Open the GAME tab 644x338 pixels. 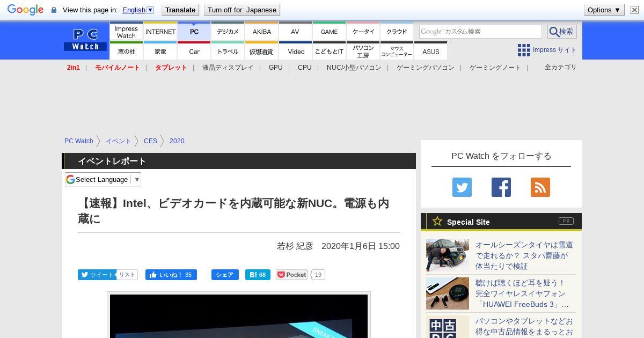point(330,31)
